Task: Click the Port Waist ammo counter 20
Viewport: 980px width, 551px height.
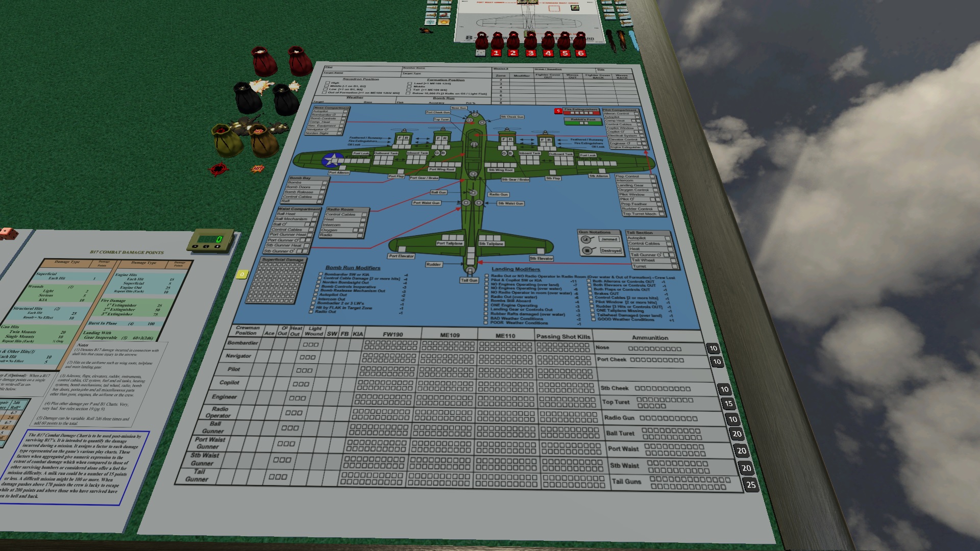Action: 742,450
